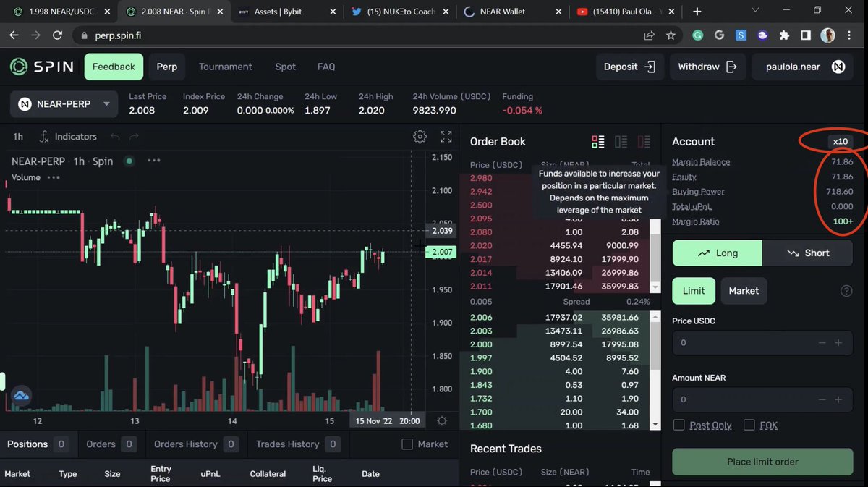Go to Tournament page
Screen dimensions: 868x487
226,67
